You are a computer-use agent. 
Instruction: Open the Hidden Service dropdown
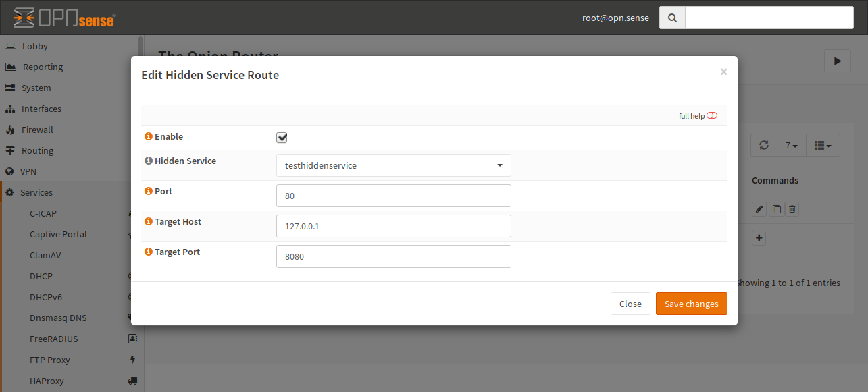(393, 165)
